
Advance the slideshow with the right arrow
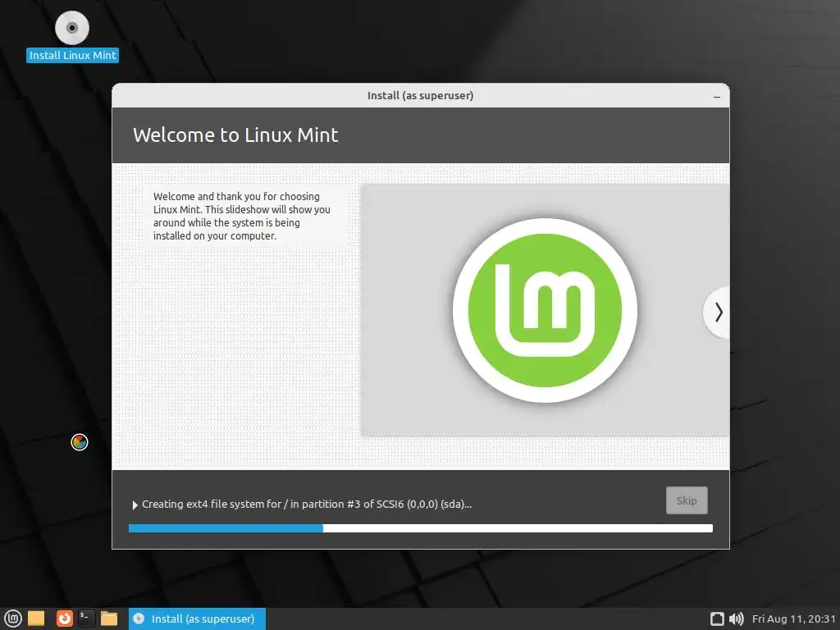point(718,312)
